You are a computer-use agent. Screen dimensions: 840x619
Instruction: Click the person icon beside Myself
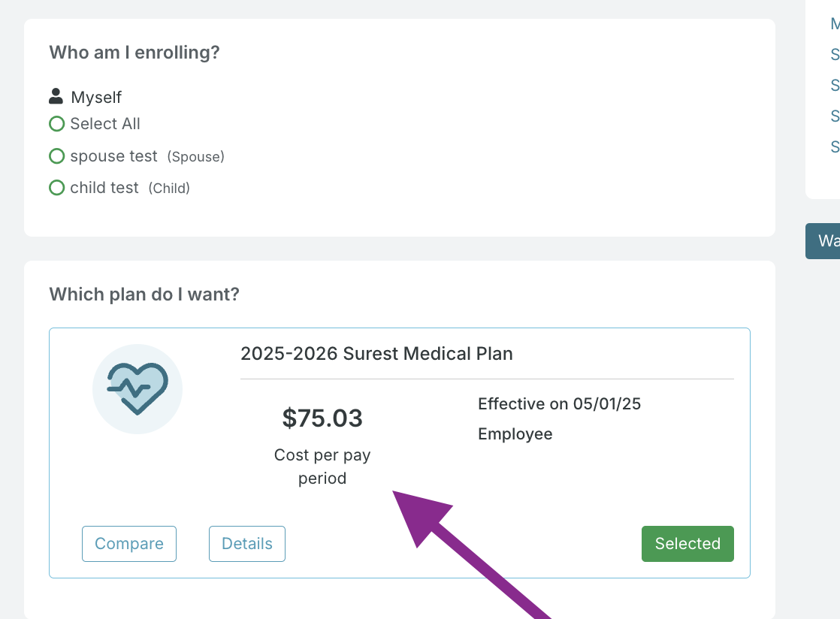(56, 96)
